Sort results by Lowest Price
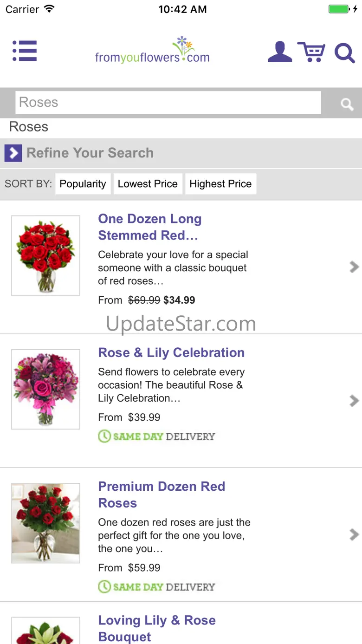This screenshot has height=644, width=362. (148, 184)
